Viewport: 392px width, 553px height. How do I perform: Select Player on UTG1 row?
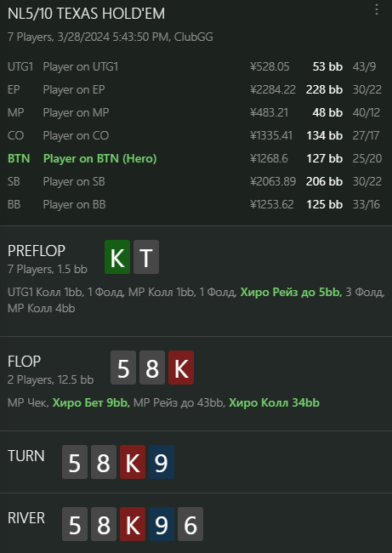[194, 66]
